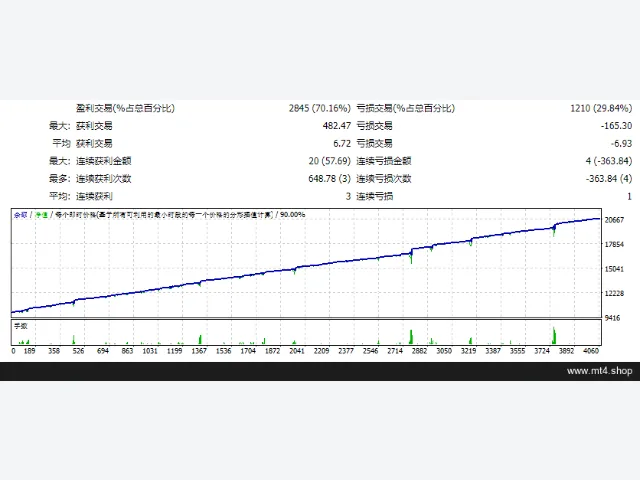The height and width of the screenshot is (480, 640).
Task: Click average consecutive wins value "3"
Action: pyautogui.click(x=348, y=196)
